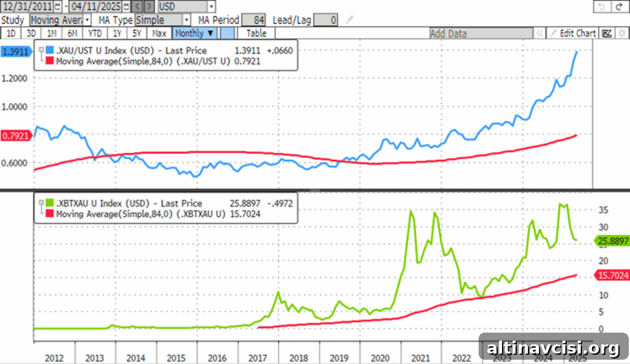Select the YTD range tab
Image resolution: width=630 pixels, height=364 pixels.
point(95,33)
